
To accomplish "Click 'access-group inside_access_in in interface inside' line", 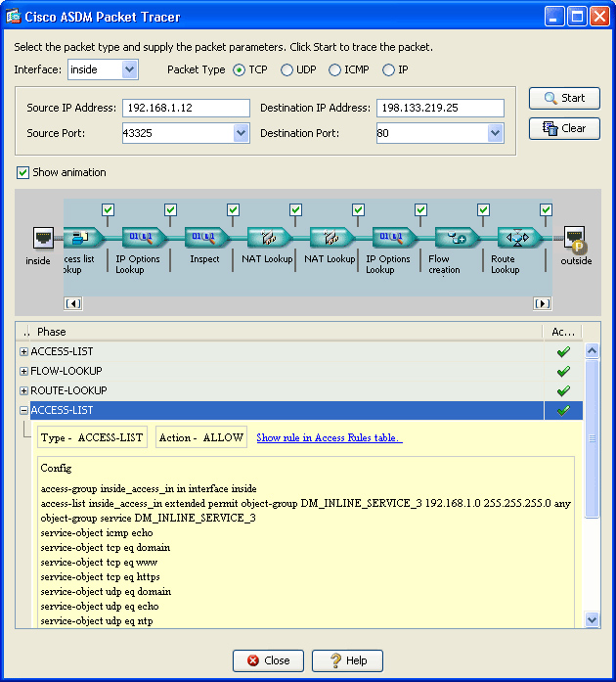I will (x=149, y=489).
